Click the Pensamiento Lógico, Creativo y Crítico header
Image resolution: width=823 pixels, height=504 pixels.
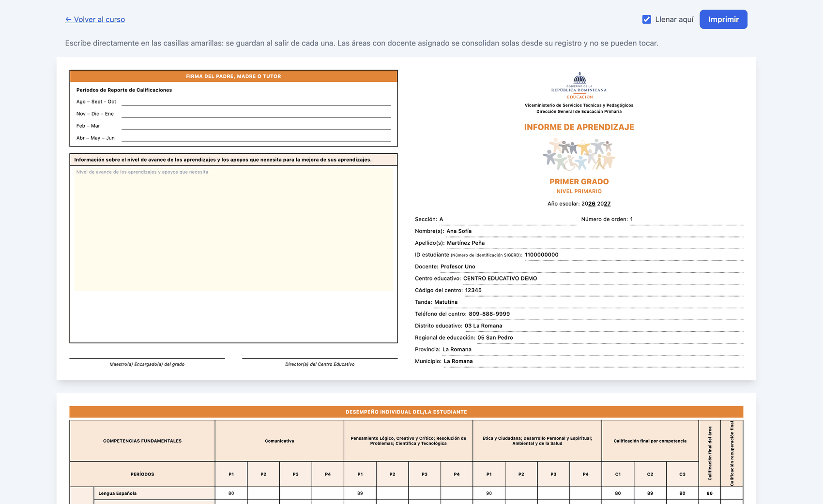point(408,441)
